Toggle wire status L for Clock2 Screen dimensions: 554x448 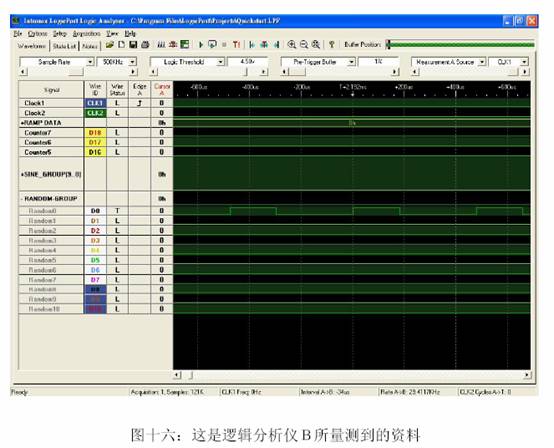pyautogui.click(x=117, y=113)
